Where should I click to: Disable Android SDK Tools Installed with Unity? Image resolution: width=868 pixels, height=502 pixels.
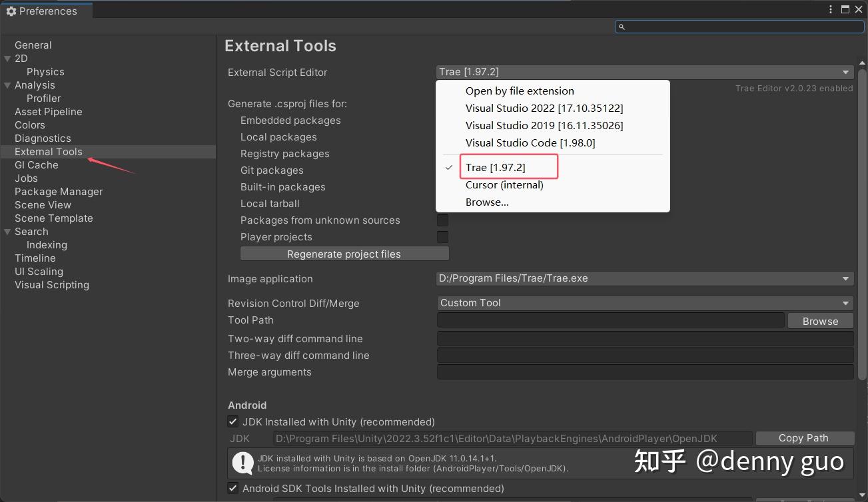tap(233, 488)
